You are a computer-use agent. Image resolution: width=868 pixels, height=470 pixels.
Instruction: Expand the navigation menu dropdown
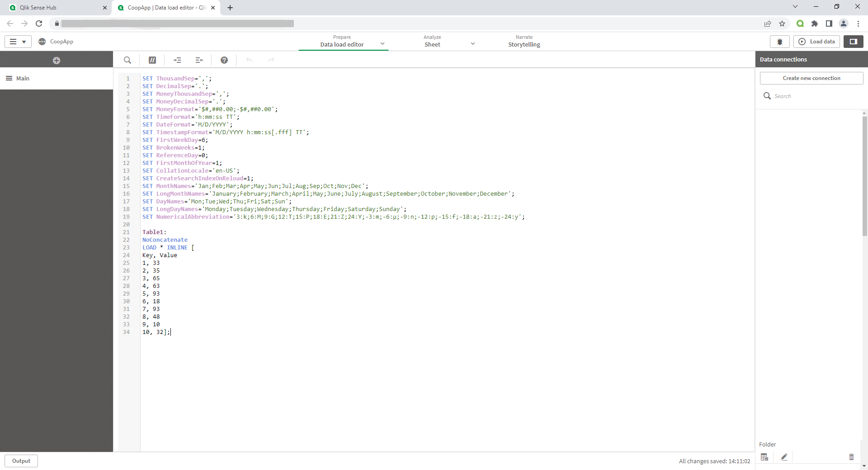point(18,42)
